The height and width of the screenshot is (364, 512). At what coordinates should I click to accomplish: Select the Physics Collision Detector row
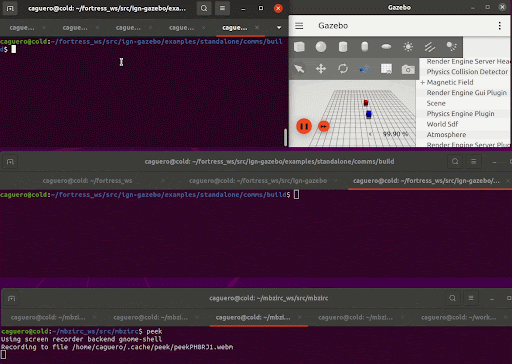[x=464, y=72]
